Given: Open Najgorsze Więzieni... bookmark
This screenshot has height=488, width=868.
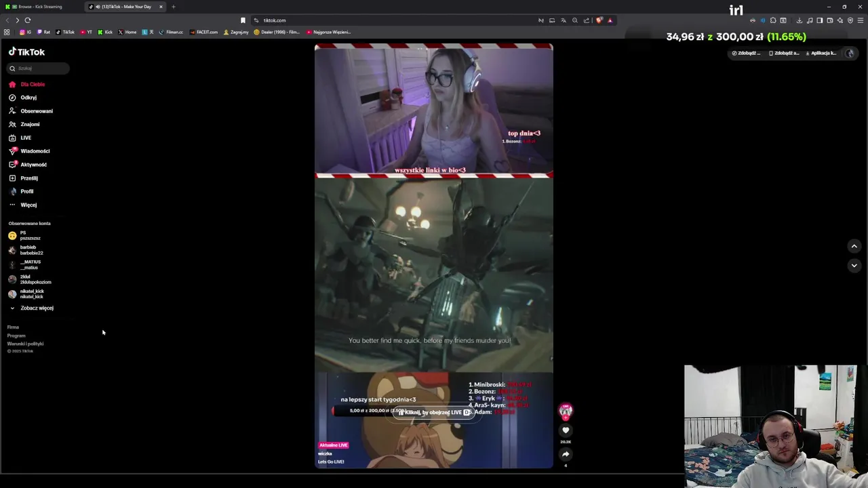Looking at the screenshot, I should click(x=328, y=32).
